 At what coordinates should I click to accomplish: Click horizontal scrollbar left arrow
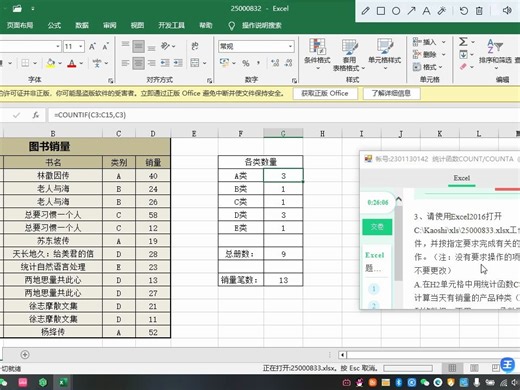342,355
